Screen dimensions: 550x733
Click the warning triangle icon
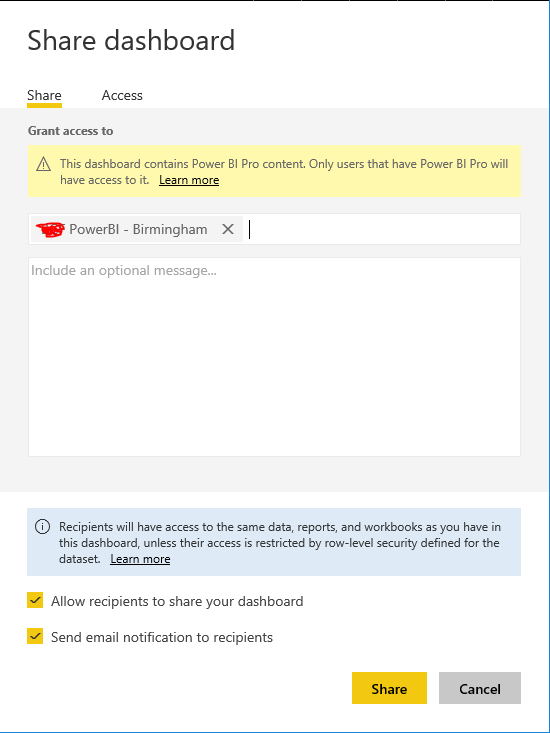pos(43,164)
